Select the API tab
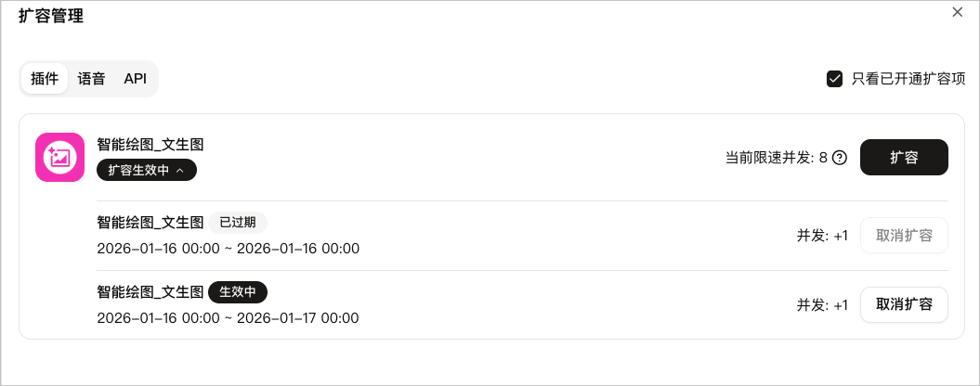 (x=136, y=79)
